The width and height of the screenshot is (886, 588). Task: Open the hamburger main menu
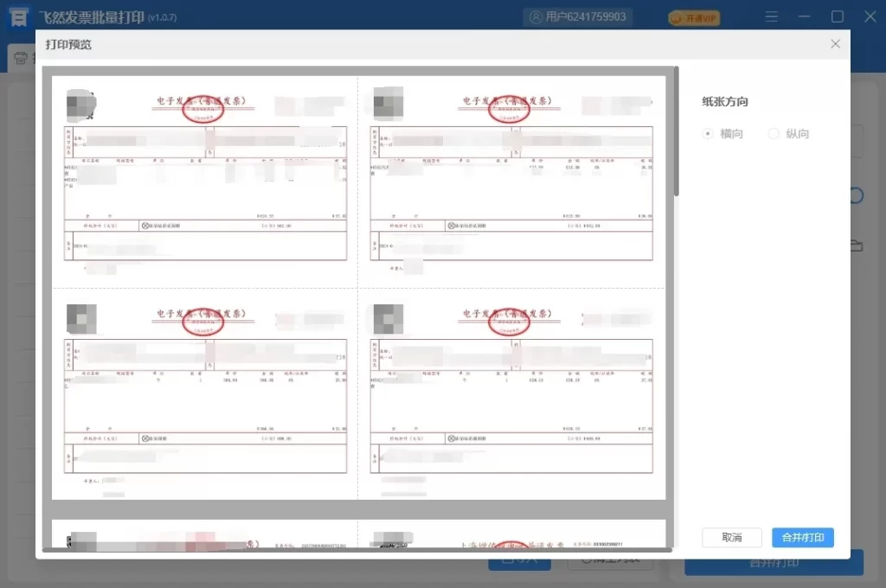tap(773, 16)
